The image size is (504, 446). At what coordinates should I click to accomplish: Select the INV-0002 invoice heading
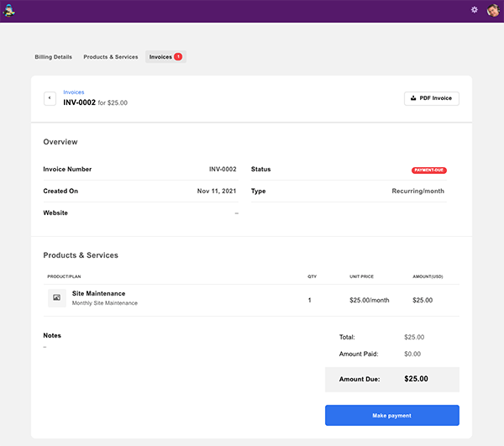tap(79, 102)
